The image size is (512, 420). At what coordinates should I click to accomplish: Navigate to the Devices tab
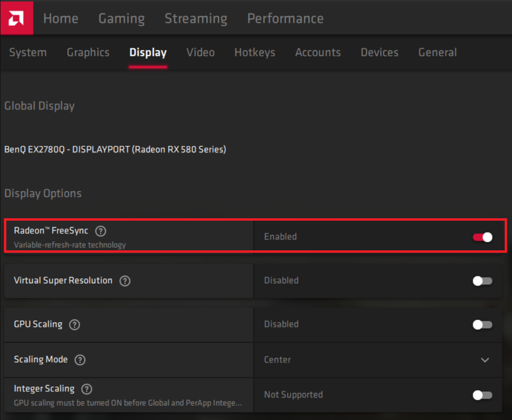point(379,52)
